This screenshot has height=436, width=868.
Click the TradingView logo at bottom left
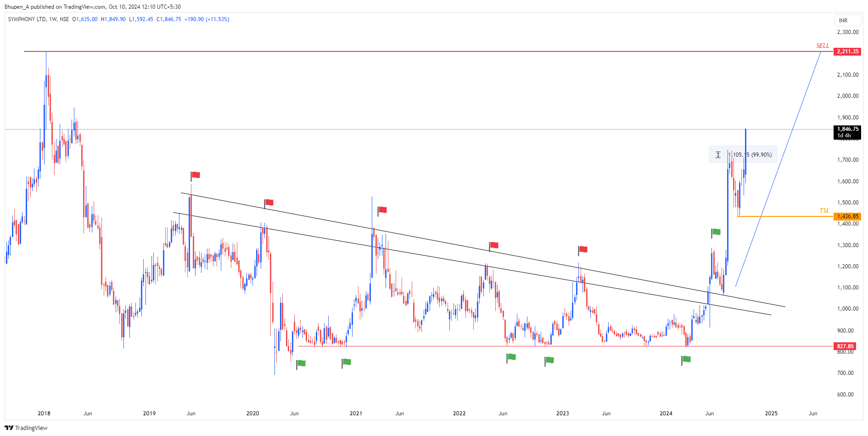point(26,428)
